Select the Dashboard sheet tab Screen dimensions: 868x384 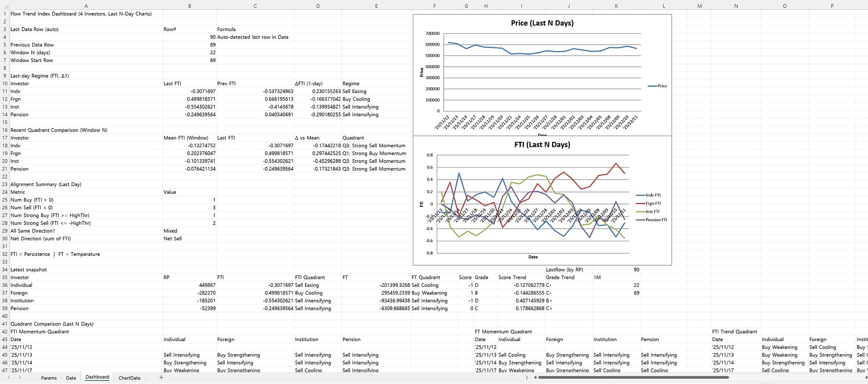tap(97, 377)
